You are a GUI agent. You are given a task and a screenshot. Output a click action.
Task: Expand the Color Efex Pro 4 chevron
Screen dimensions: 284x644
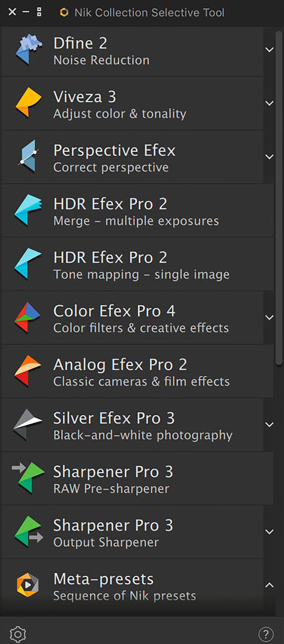point(269,317)
